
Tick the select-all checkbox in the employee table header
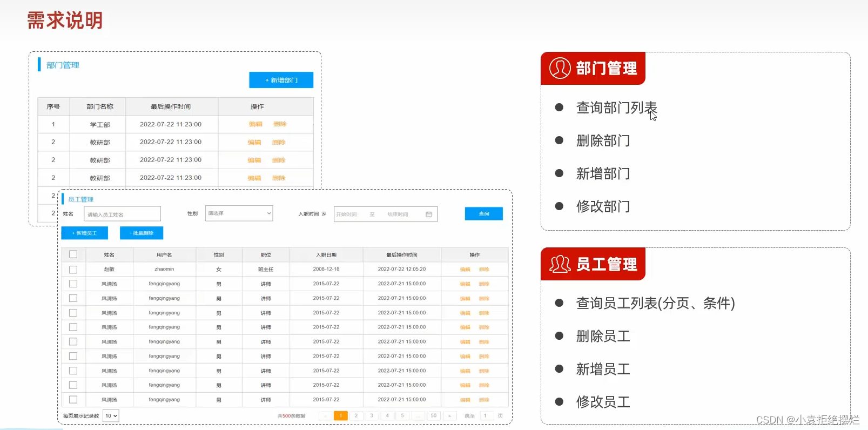[73, 254]
